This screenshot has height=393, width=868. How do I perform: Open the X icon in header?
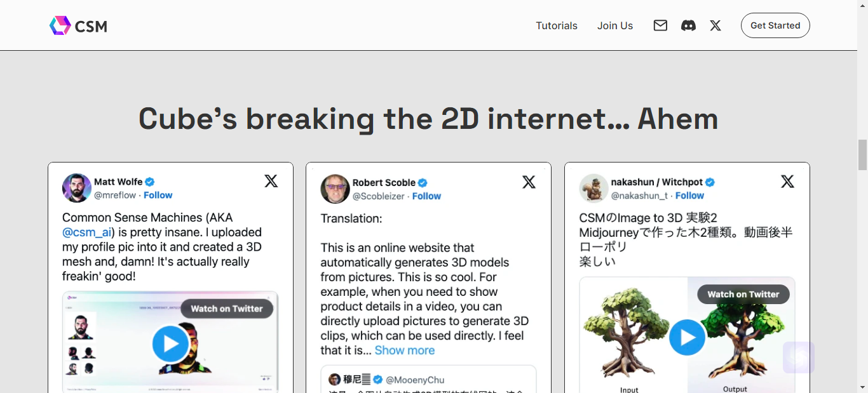(715, 25)
